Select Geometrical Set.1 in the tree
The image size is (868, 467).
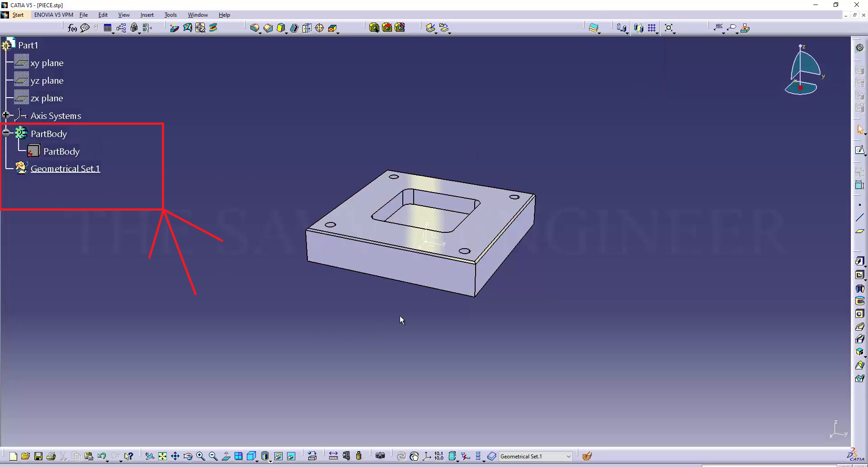pyautogui.click(x=65, y=169)
